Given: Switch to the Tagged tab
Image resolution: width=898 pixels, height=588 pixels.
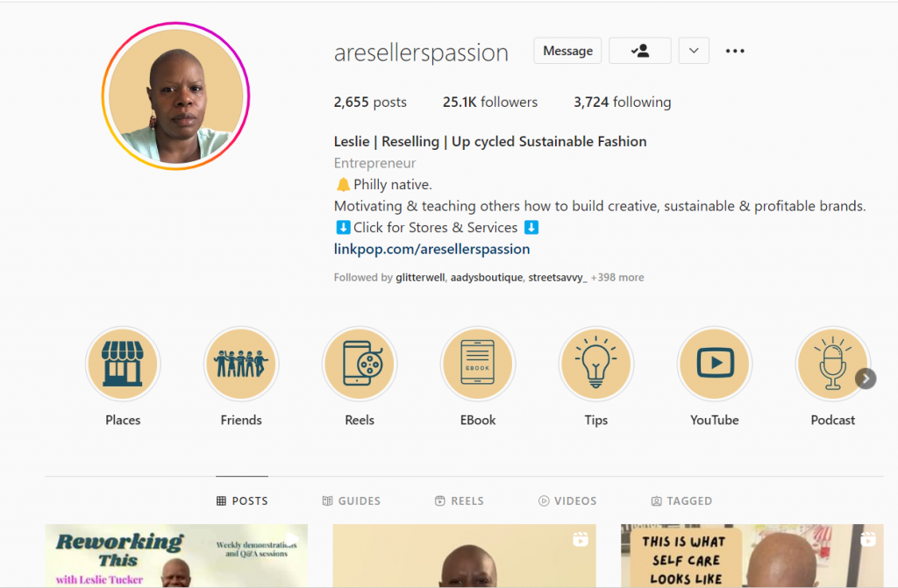Looking at the screenshot, I should [681, 501].
